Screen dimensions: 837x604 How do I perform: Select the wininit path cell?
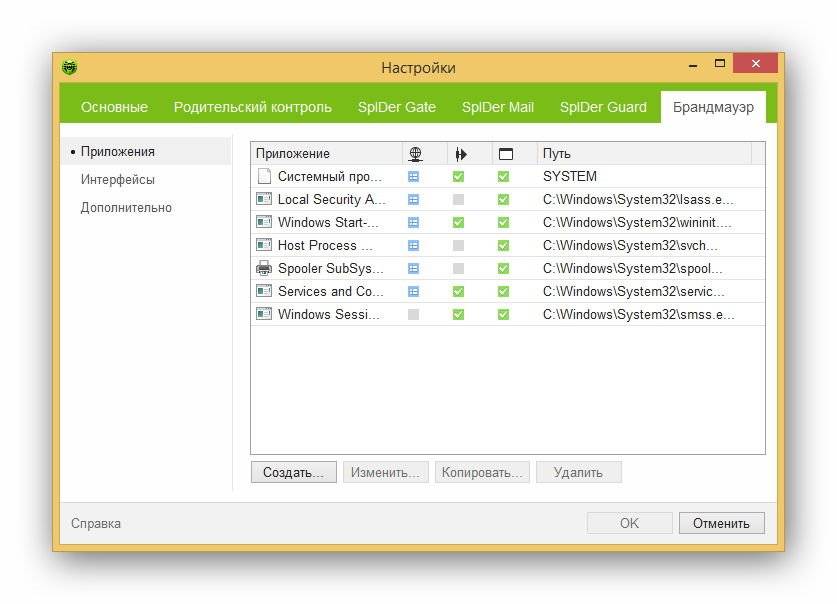coord(637,222)
